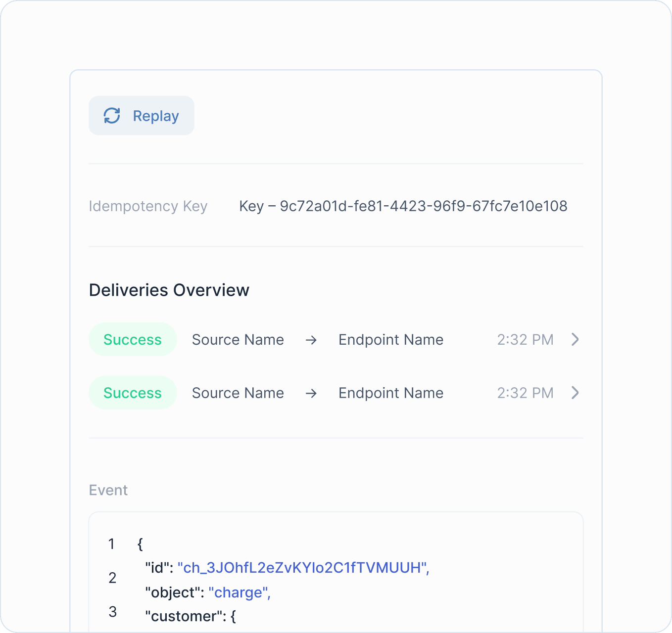Open Endpoint Name in first delivery row
Viewport: 672px width, 633px height.
click(390, 340)
